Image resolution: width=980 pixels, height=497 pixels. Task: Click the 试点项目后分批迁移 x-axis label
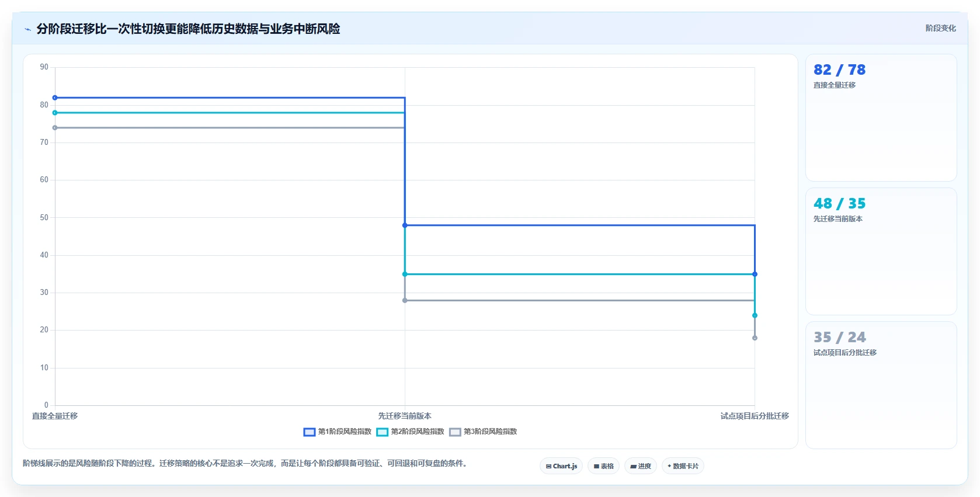point(755,416)
